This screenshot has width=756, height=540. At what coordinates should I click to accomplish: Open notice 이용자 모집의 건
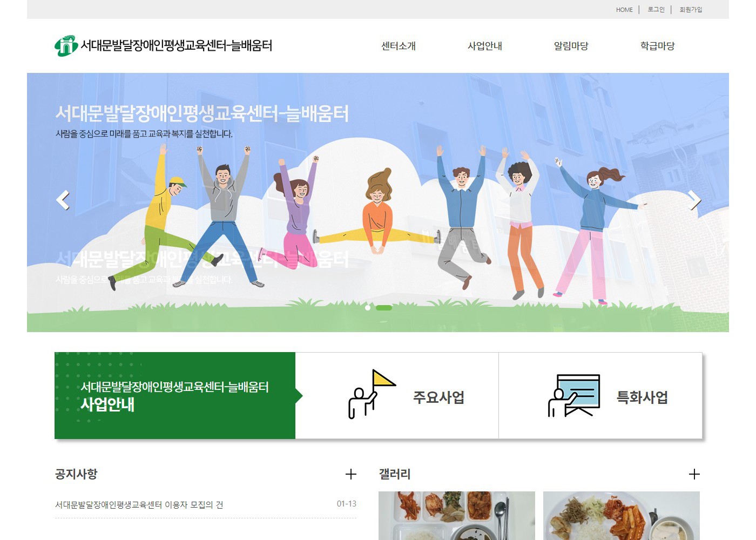139,505
